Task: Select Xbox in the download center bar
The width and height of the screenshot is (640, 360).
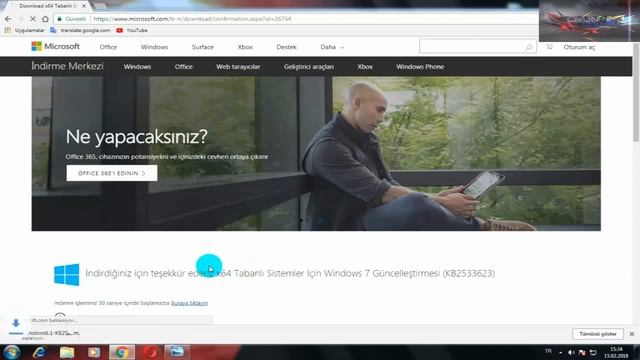Action: [x=365, y=67]
